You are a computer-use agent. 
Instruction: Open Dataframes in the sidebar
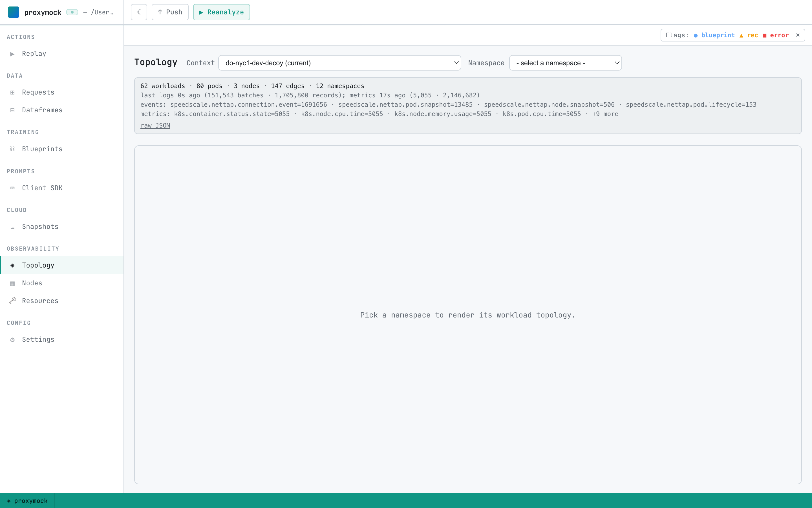click(62, 110)
